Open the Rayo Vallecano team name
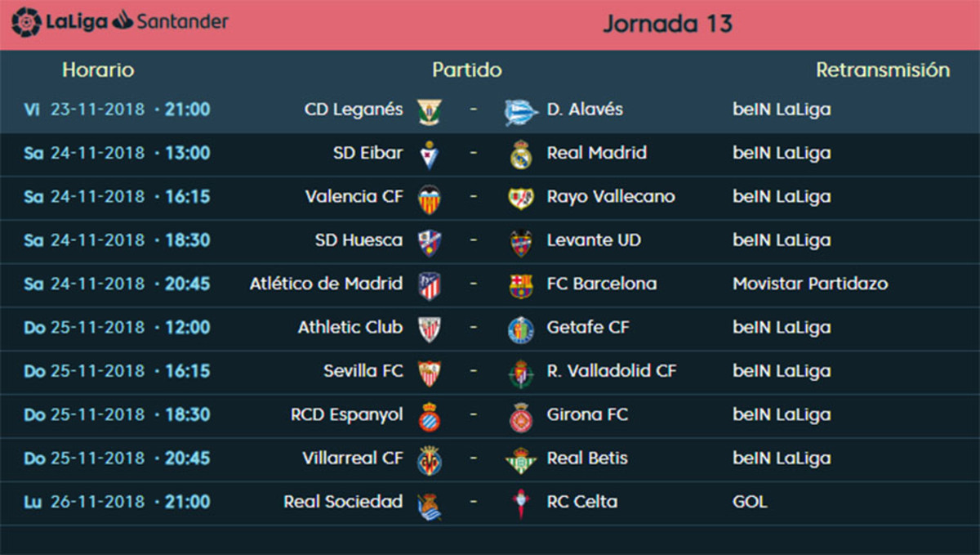 tap(611, 196)
